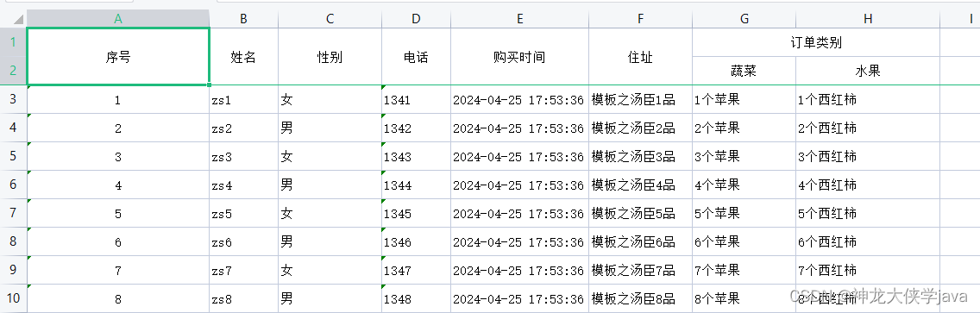The width and height of the screenshot is (980, 313).
Task: Select row 10 header
Action: click(x=14, y=298)
